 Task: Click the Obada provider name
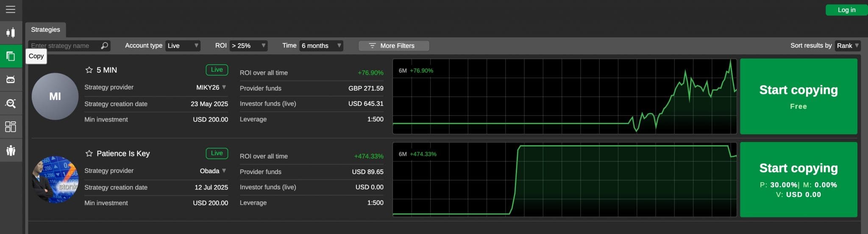[209, 171]
